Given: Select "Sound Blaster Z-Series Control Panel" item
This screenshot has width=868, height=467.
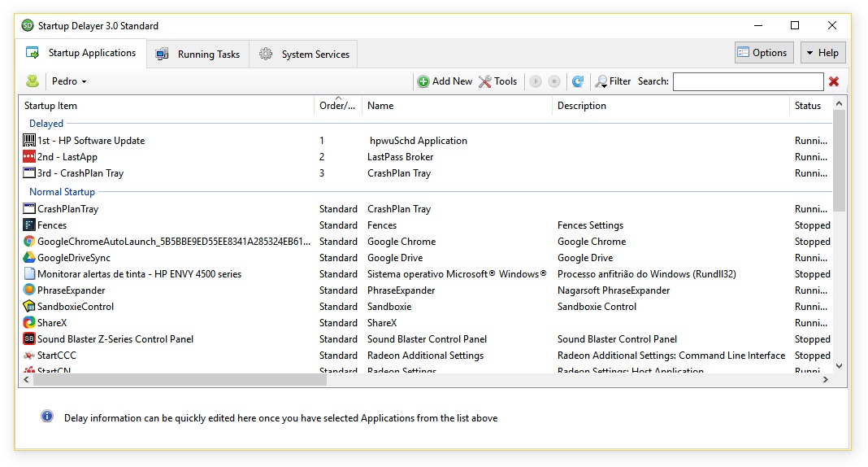Looking at the screenshot, I should pyautogui.click(x=115, y=339).
